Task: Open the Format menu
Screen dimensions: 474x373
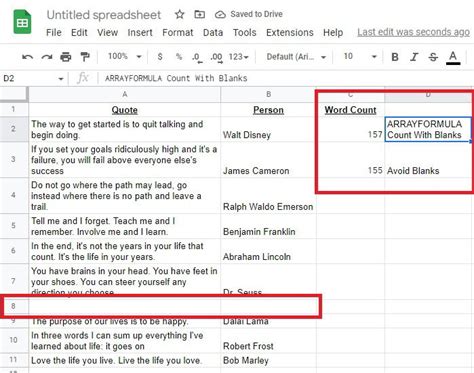Action: pos(178,33)
